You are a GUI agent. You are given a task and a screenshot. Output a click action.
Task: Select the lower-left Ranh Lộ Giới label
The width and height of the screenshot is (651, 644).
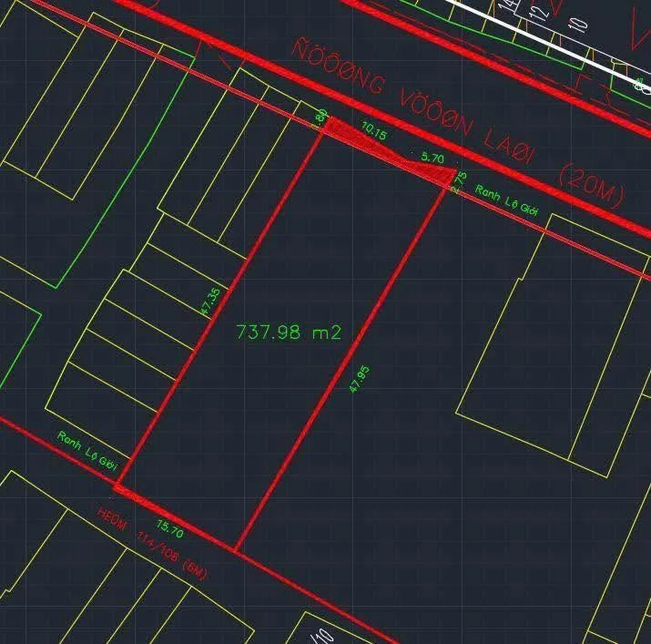(87, 452)
